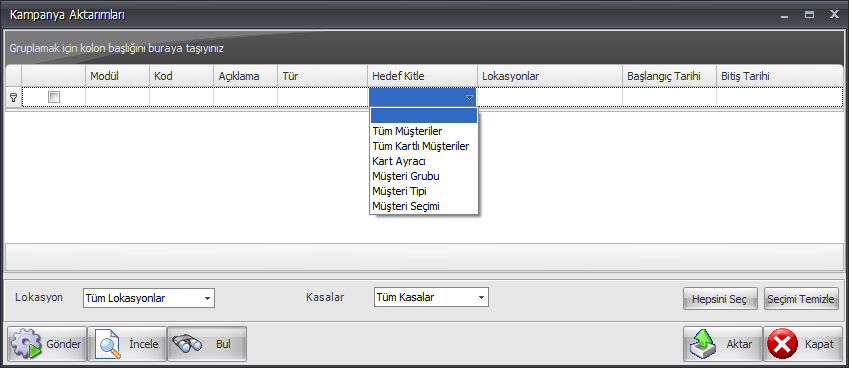Select Tüm Kartlı Müşteriler option

pos(423,146)
